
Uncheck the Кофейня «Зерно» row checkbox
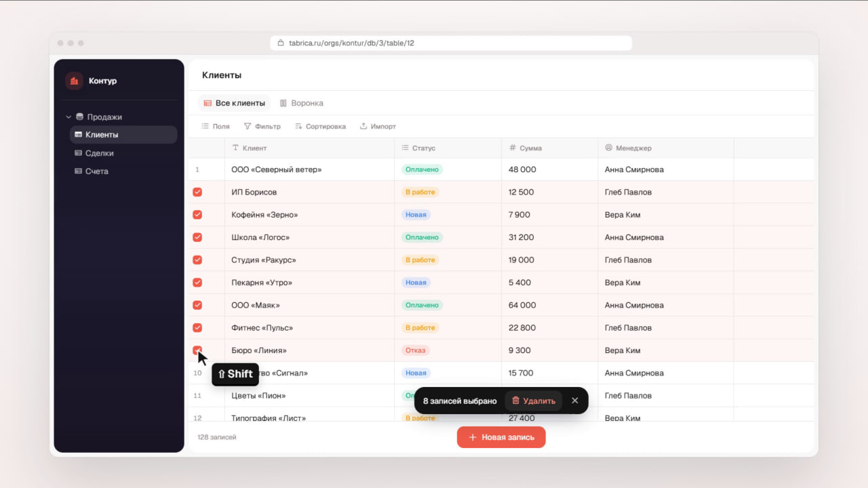click(x=197, y=215)
